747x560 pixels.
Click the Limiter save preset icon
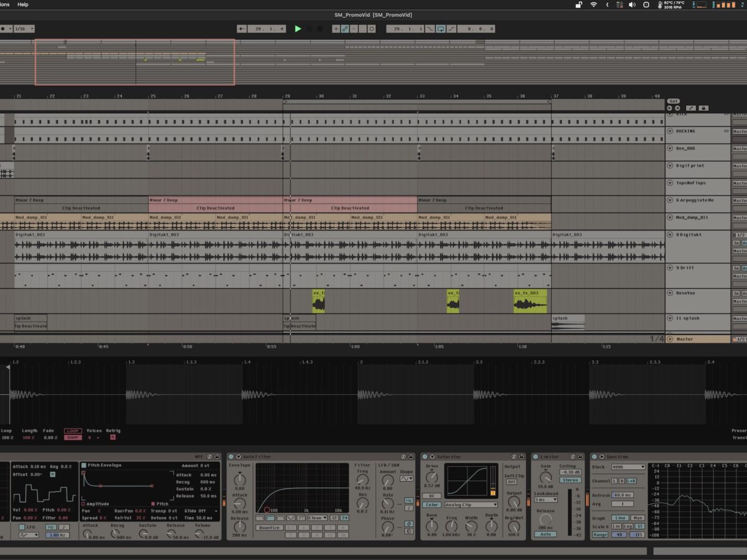[580, 457]
